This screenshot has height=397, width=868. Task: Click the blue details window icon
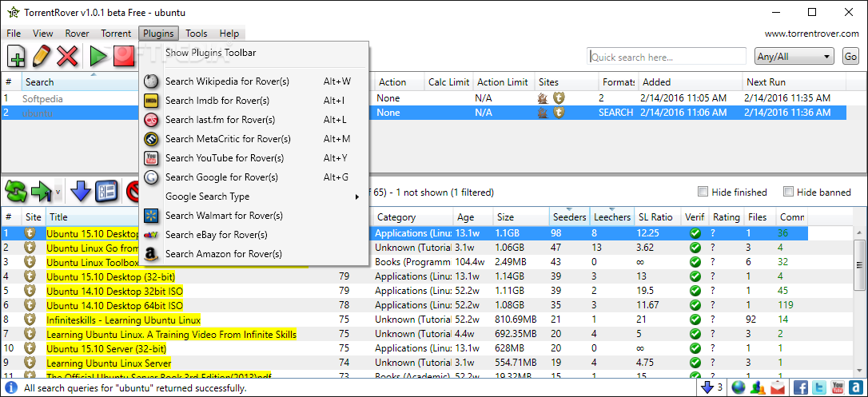[x=106, y=192]
